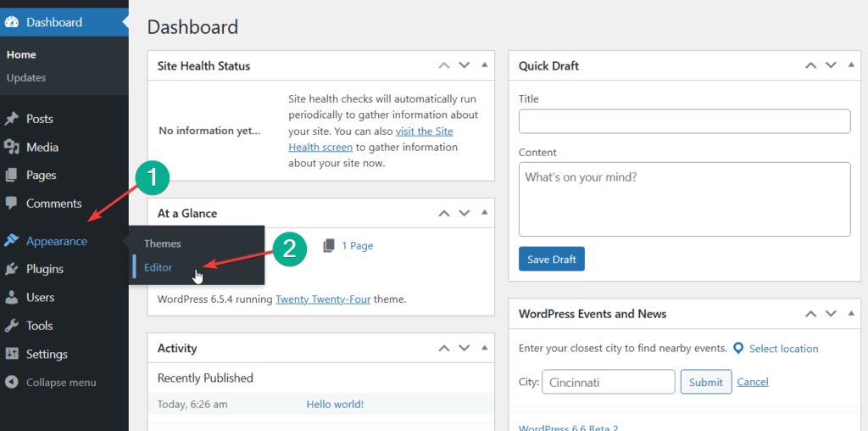868x431 pixels.
Task: Click the Plugins plug icon
Action: point(12,269)
